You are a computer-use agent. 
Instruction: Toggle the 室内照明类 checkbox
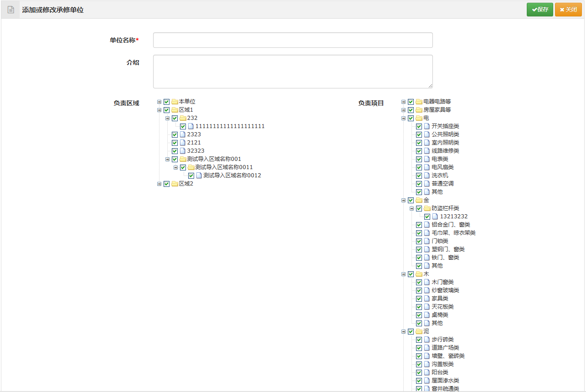419,143
